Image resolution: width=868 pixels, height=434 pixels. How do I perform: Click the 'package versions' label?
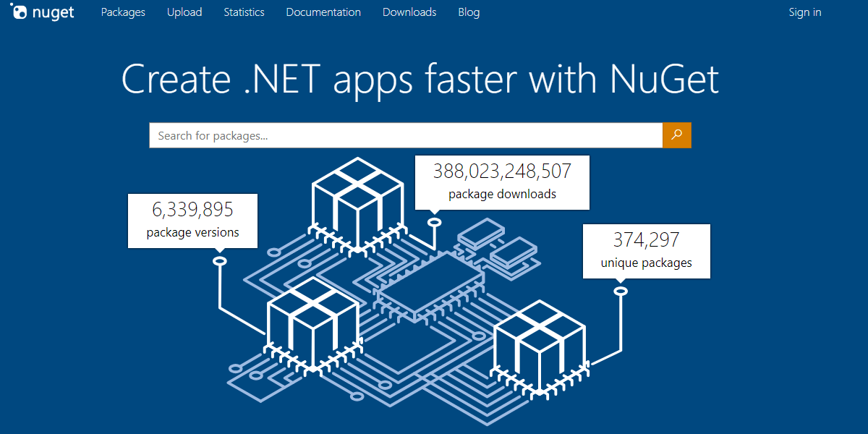tap(192, 233)
